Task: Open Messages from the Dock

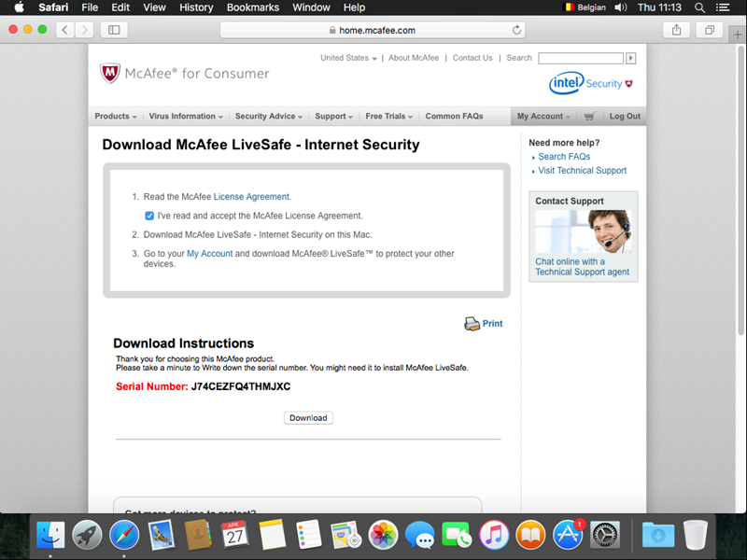Action: pyautogui.click(x=419, y=535)
